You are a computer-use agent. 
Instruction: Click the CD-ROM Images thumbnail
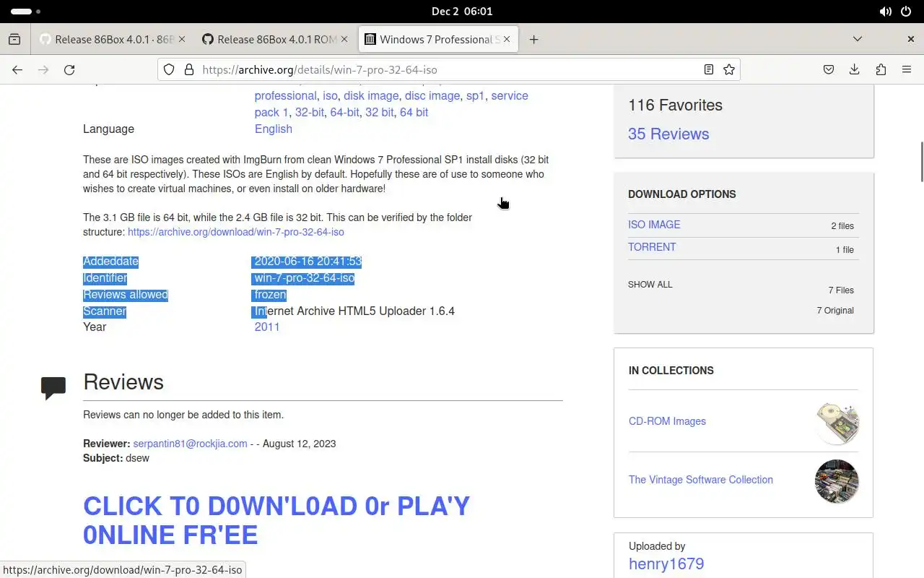[x=837, y=423]
